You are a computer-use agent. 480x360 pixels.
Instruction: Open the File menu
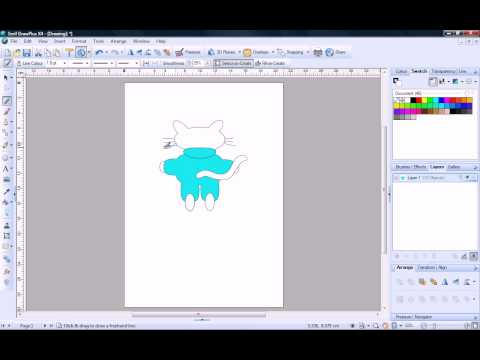(x=14, y=41)
